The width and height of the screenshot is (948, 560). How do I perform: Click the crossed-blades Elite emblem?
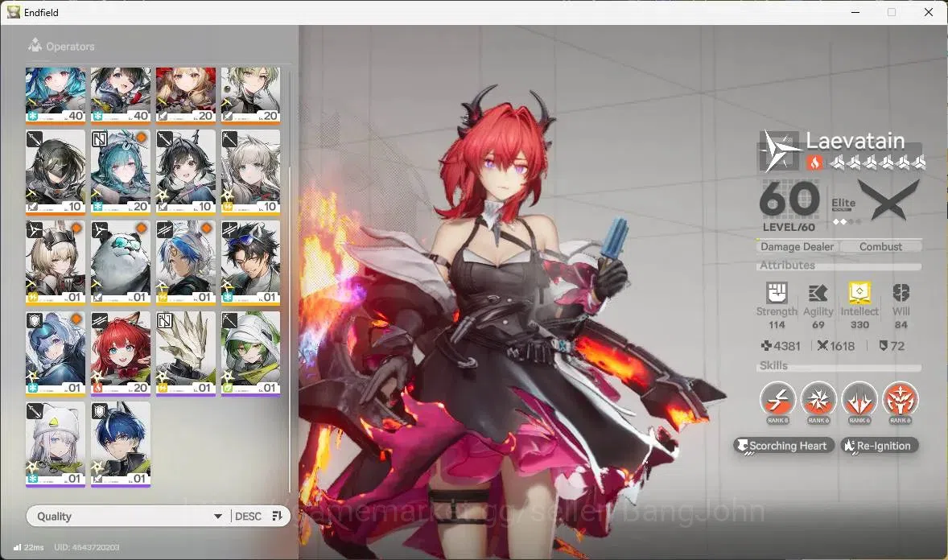888,200
